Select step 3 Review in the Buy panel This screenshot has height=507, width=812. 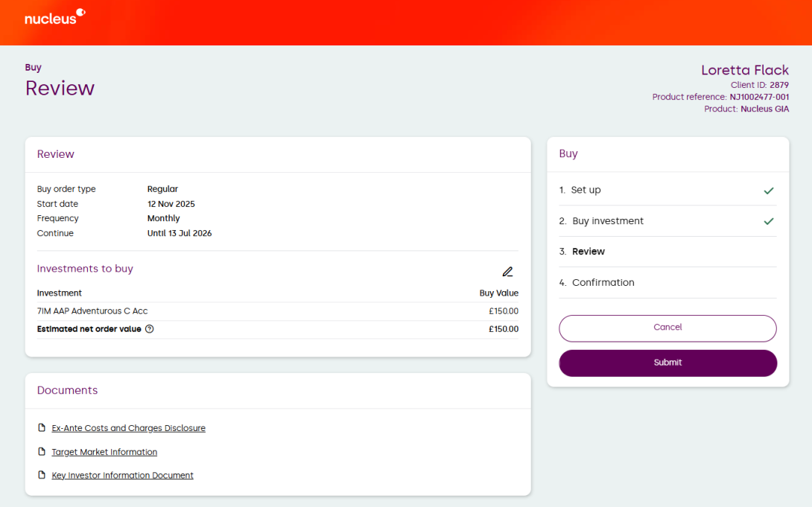[x=588, y=252]
